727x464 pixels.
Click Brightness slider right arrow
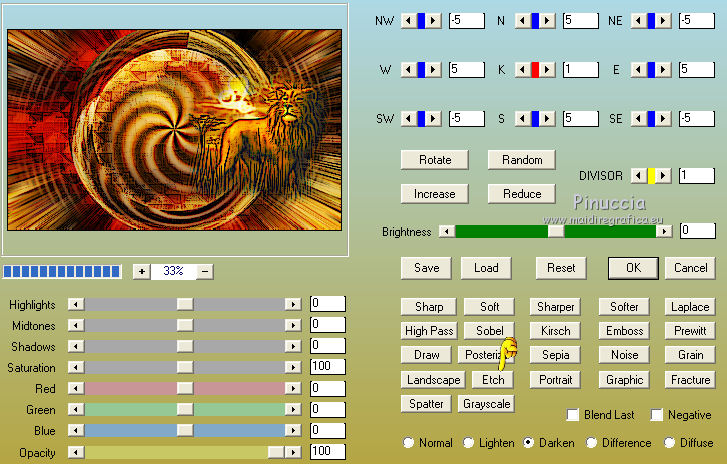(664, 231)
